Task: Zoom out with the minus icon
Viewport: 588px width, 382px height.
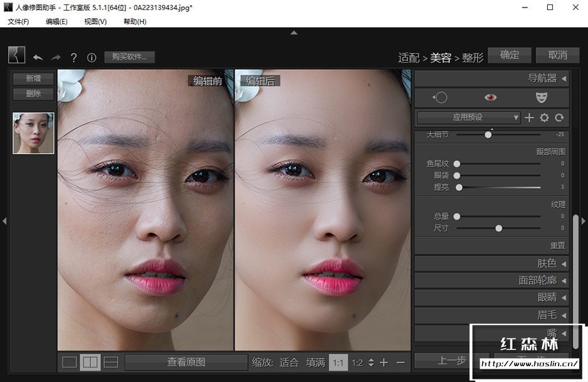Action: 401,363
